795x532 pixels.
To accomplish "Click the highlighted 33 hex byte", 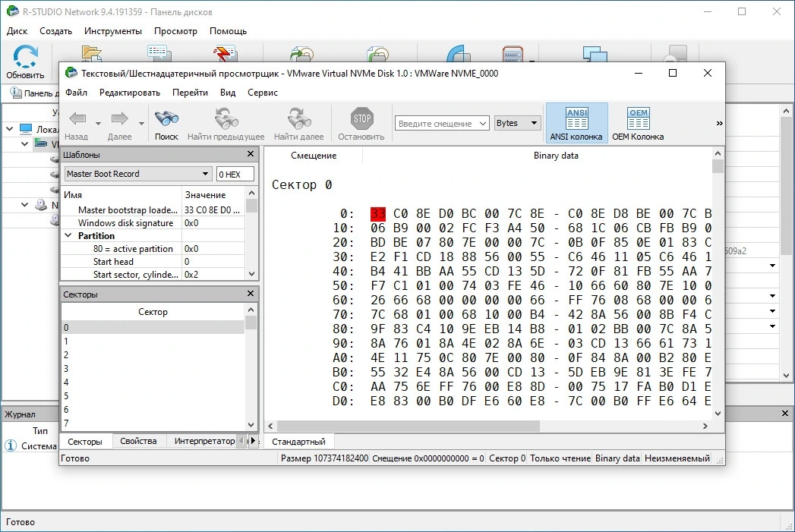I will [x=377, y=213].
